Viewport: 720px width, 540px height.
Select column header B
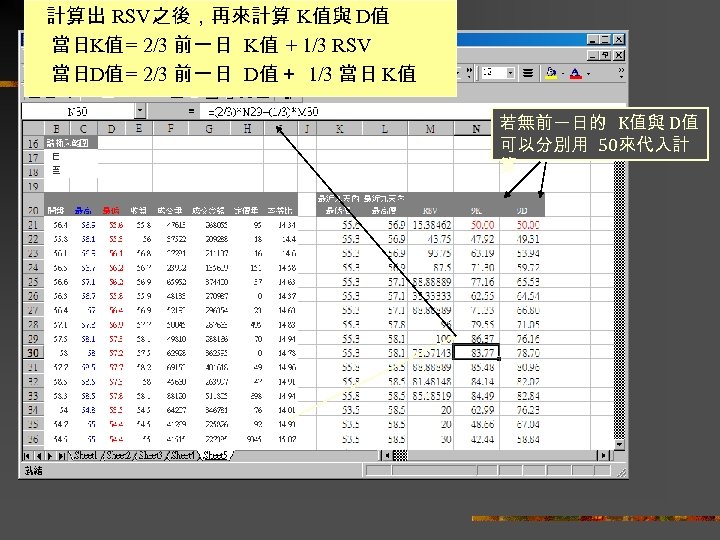(56, 129)
